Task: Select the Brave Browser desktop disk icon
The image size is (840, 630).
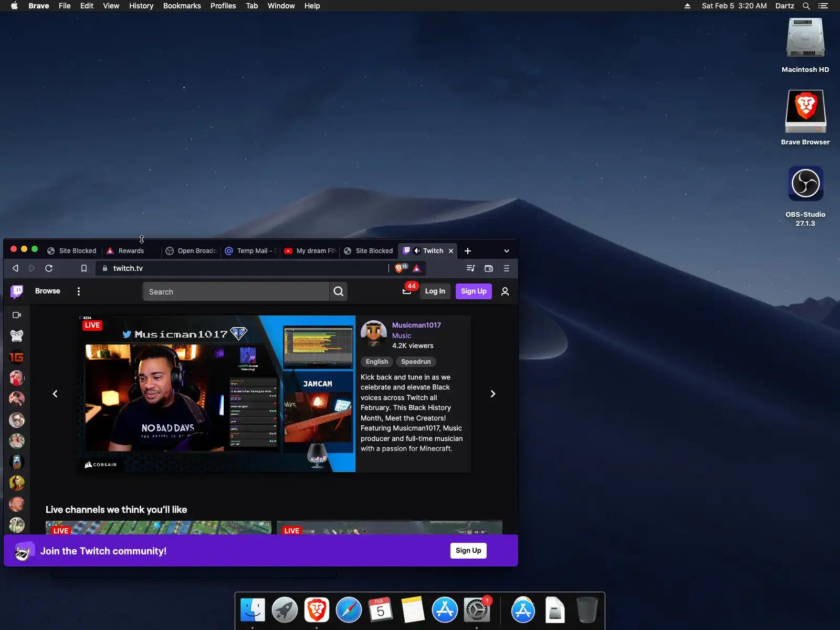Action: tap(805, 118)
